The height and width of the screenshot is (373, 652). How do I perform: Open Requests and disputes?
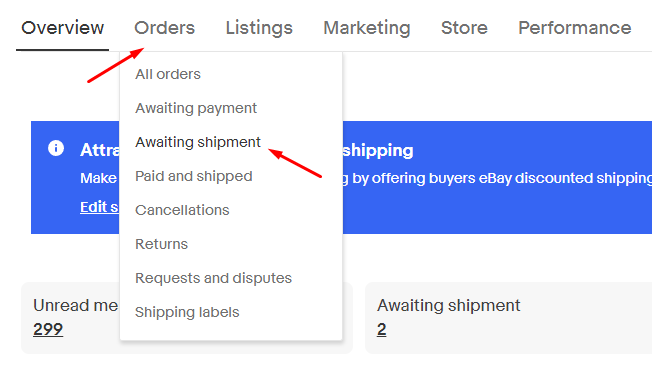click(x=213, y=278)
